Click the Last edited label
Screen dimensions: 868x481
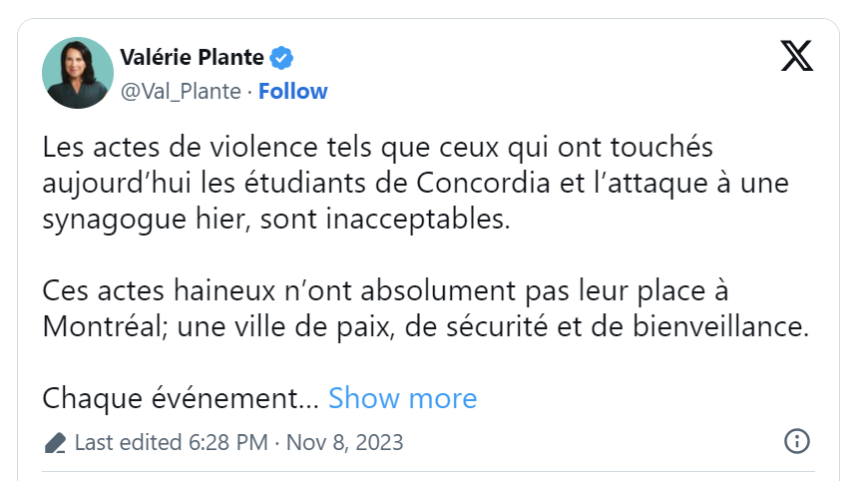[128, 442]
